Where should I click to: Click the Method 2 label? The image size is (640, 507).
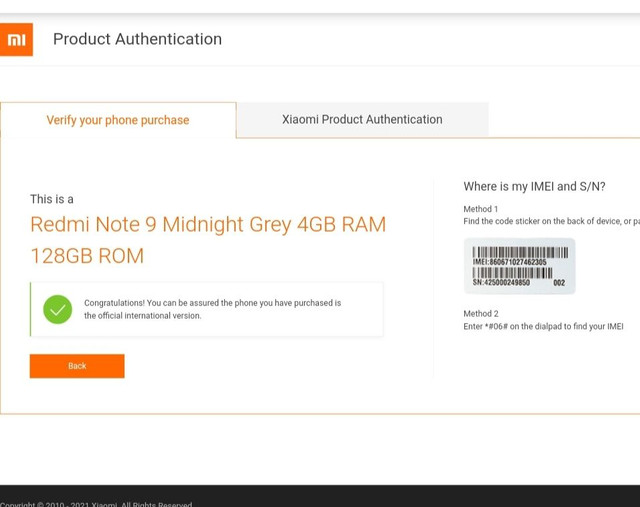481,314
